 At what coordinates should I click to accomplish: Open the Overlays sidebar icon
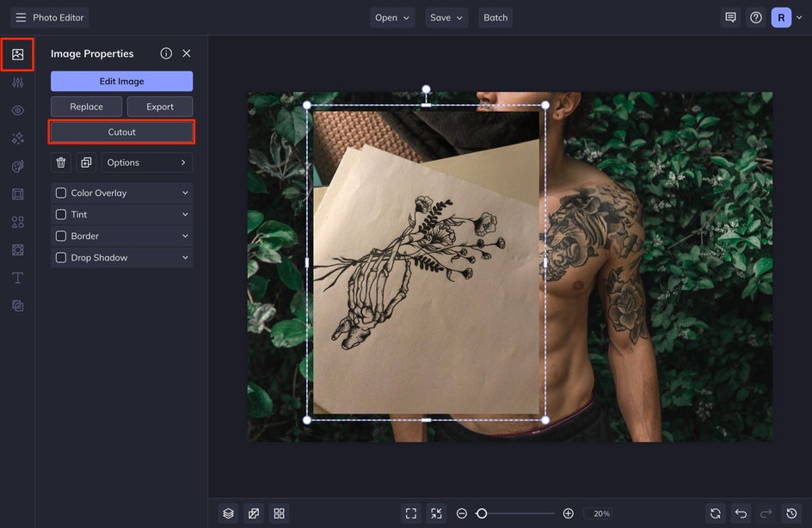pos(17,250)
